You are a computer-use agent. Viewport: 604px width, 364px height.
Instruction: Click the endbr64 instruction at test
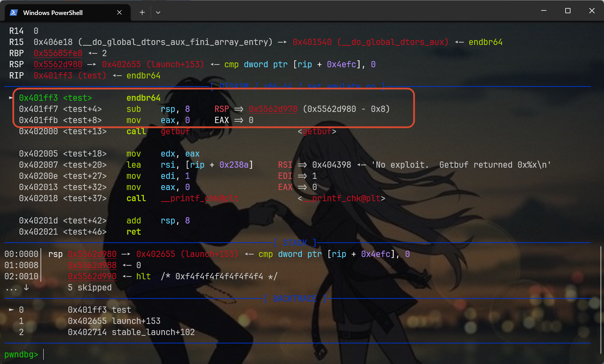tap(143, 98)
